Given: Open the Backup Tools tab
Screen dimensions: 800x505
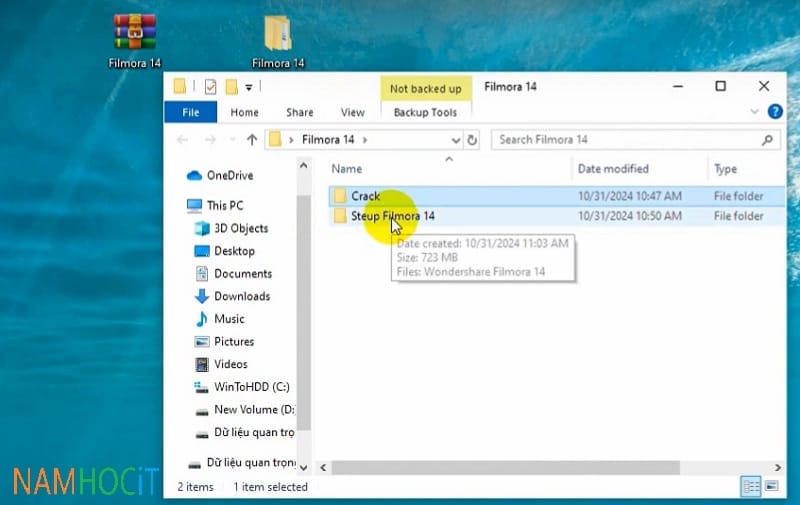Looking at the screenshot, I should point(426,112).
